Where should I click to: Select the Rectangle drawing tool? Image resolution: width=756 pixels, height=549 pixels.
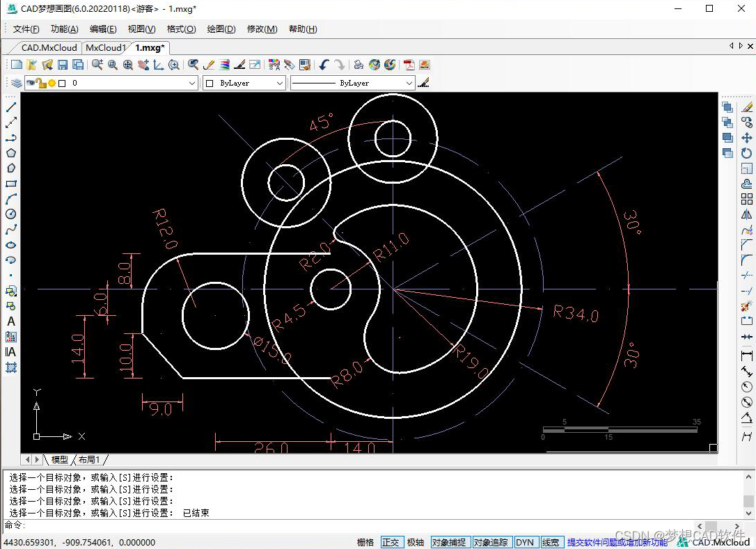pos(11,184)
